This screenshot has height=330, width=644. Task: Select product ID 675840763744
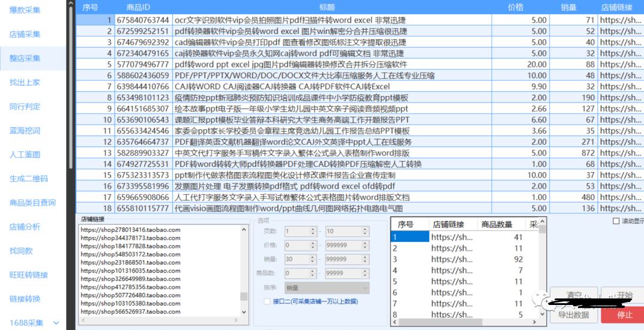[143, 20]
